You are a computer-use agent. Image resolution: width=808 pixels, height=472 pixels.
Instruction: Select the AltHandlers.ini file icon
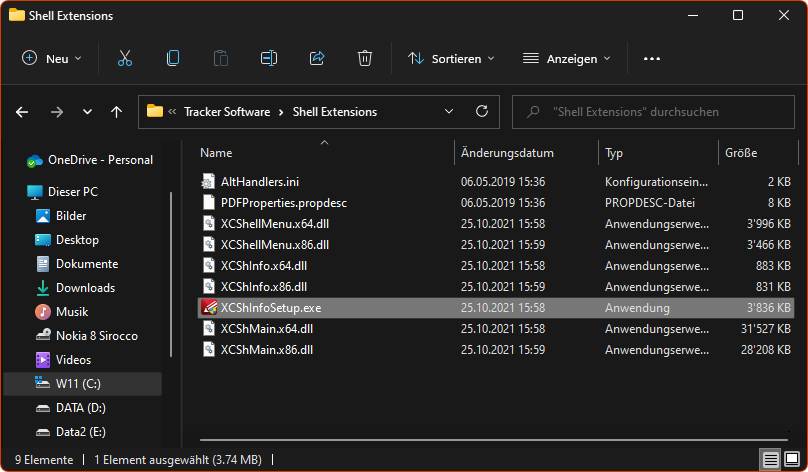(208, 181)
